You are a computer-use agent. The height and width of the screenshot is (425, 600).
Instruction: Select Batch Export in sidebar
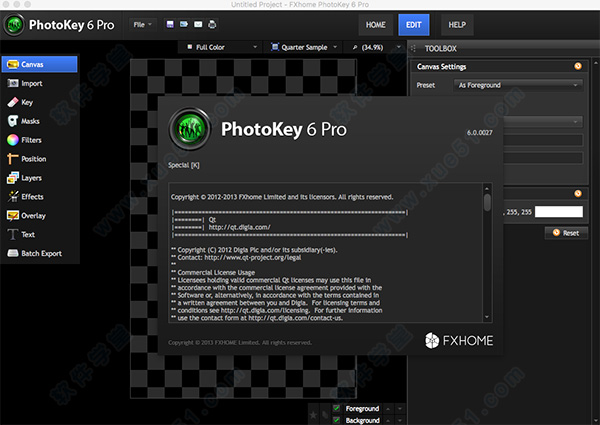(x=39, y=253)
